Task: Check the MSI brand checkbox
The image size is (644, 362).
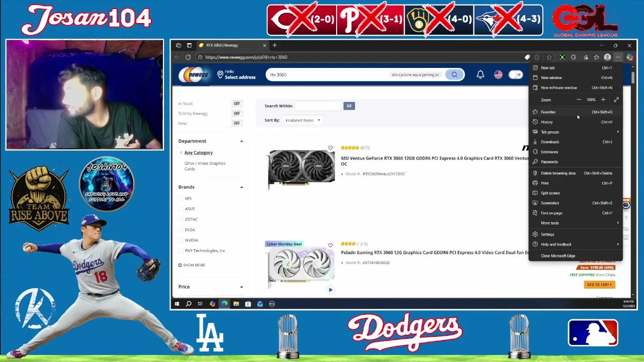Action: 181,199
